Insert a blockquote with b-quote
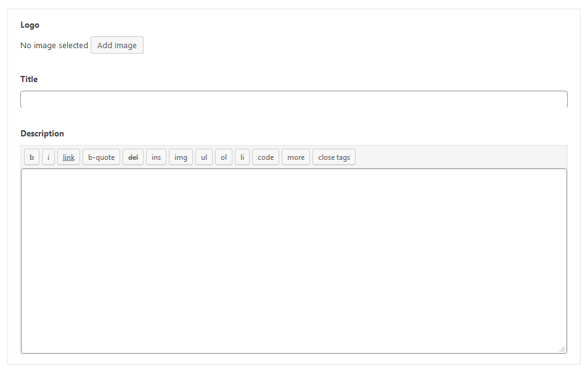Screen dimensions: 588x374 pos(100,157)
